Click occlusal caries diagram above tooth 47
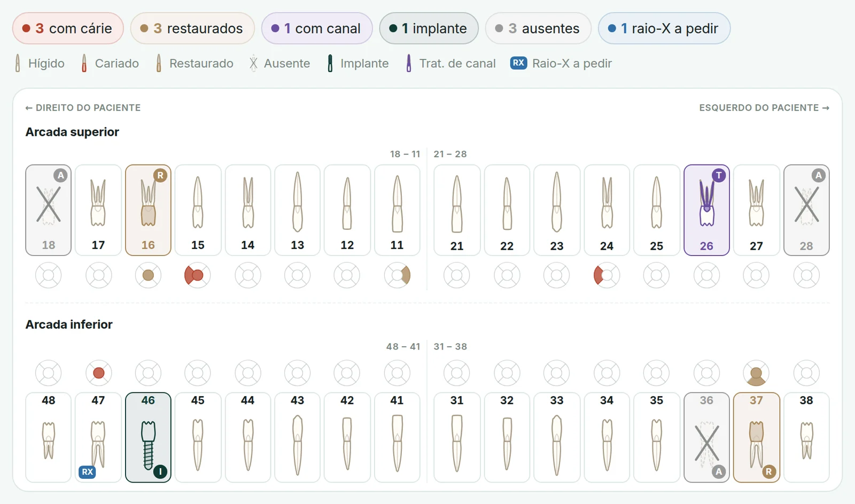855x504 pixels. point(98,373)
